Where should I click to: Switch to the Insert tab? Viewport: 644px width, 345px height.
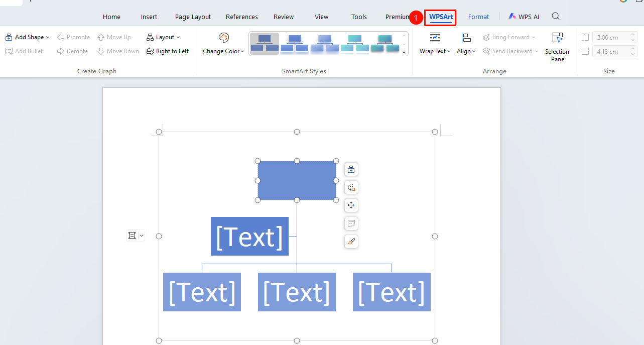[x=149, y=17]
